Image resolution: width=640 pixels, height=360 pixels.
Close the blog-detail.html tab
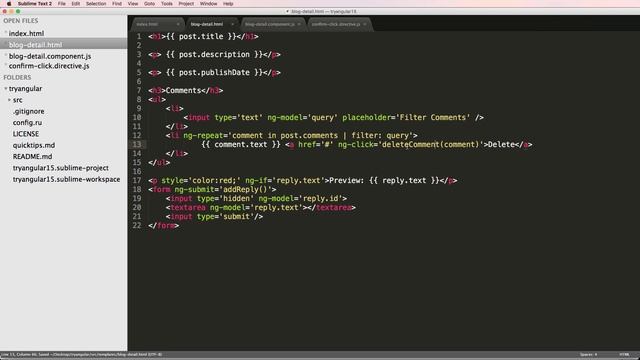pos(232,24)
